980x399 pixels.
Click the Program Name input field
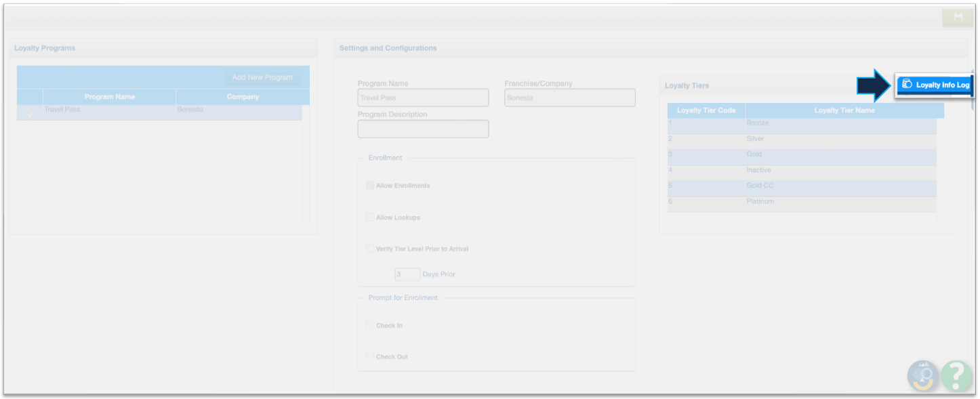point(423,98)
